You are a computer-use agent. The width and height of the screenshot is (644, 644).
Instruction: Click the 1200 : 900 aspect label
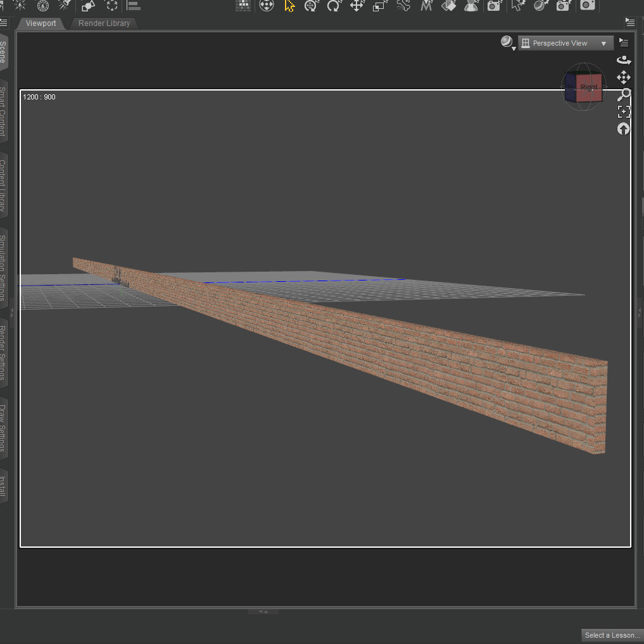39,97
